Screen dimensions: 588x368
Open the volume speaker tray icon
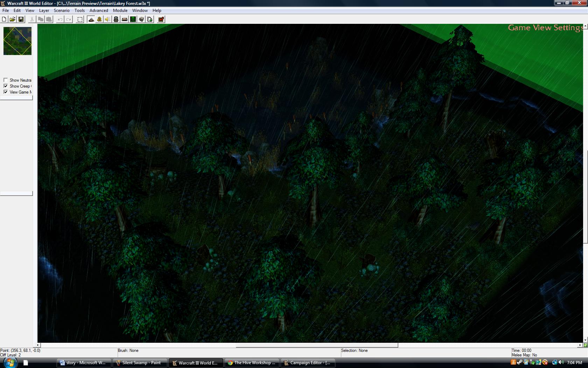pyautogui.click(x=561, y=362)
